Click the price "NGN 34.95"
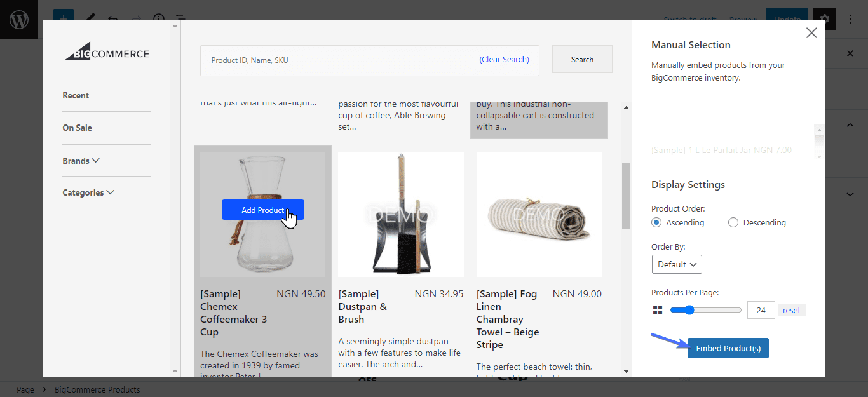Viewport: 868px width, 397px height. pyautogui.click(x=439, y=294)
